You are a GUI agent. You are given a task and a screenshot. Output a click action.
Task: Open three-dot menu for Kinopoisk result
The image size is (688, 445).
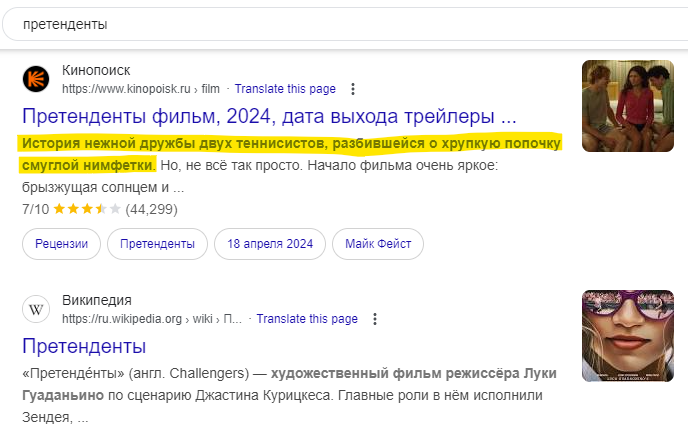(x=353, y=89)
